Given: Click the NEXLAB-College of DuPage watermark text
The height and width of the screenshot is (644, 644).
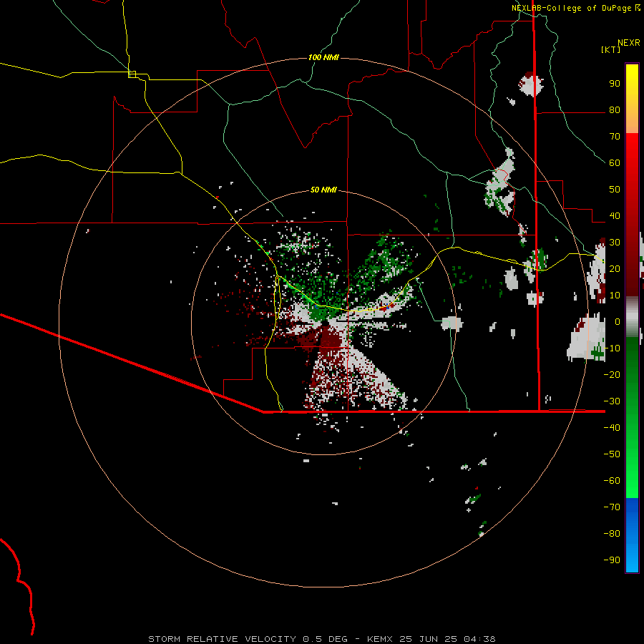Looking at the screenshot, I should (x=571, y=8).
